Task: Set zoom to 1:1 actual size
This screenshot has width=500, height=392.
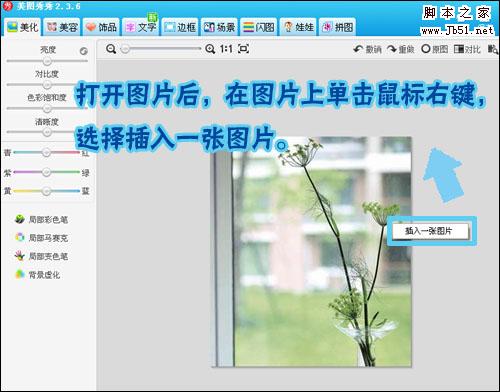Action: 226,49
